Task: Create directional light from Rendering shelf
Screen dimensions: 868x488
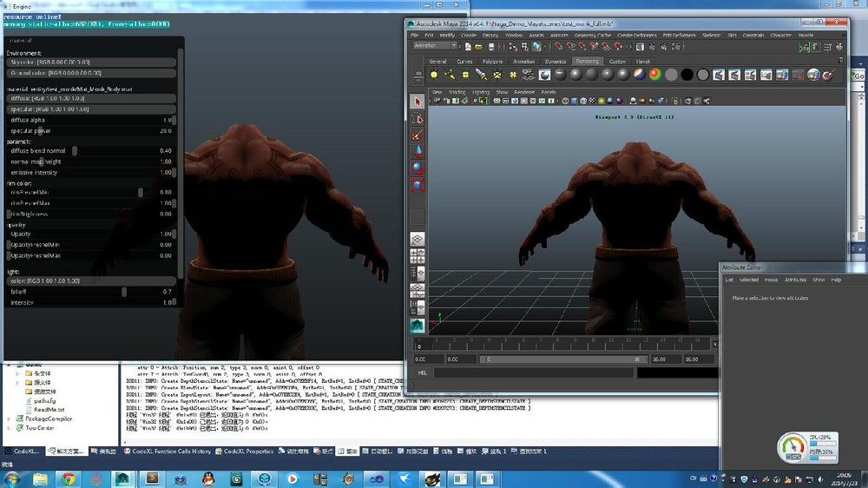Action: pos(450,75)
